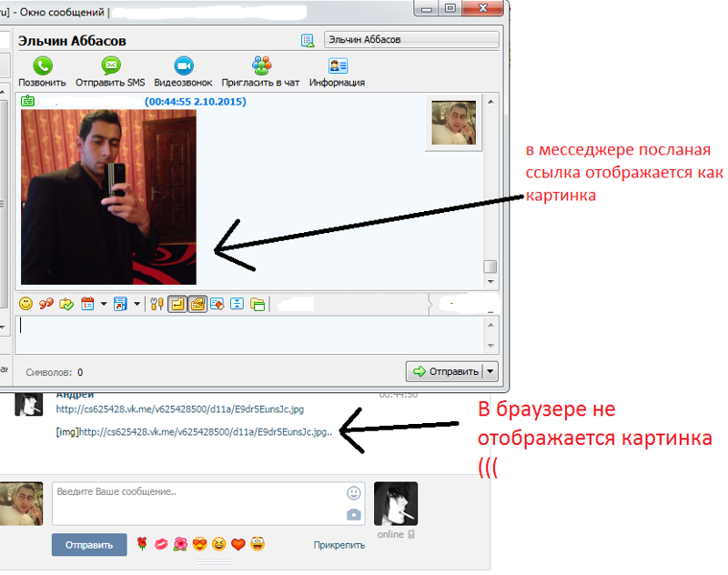Click the message text input area in messenger

coord(250,335)
